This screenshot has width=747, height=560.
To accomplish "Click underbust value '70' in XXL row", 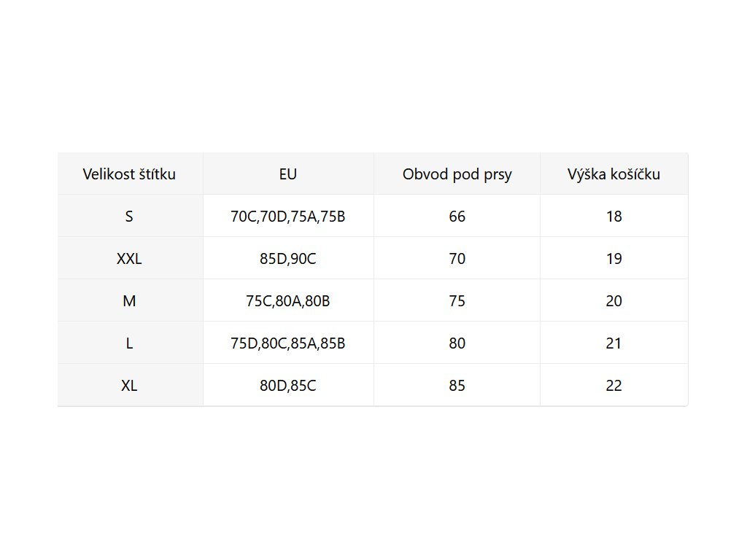I will pos(457,259).
